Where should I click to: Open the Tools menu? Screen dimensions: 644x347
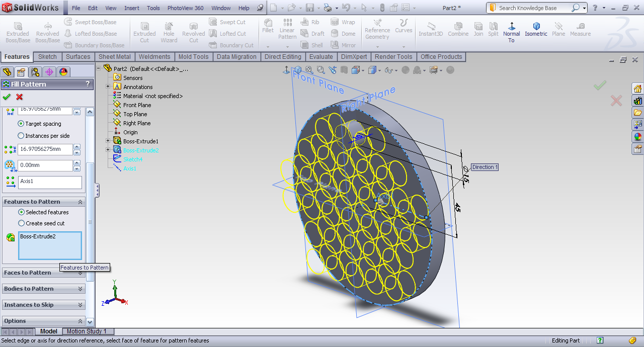[153, 8]
